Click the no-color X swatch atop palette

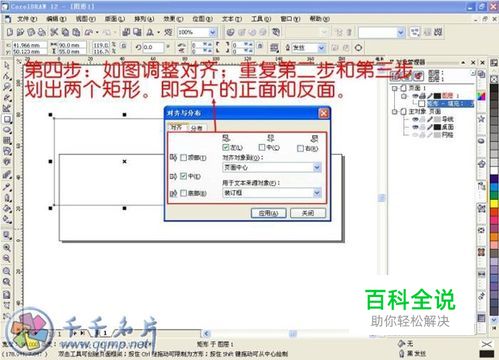[x=494, y=79]
